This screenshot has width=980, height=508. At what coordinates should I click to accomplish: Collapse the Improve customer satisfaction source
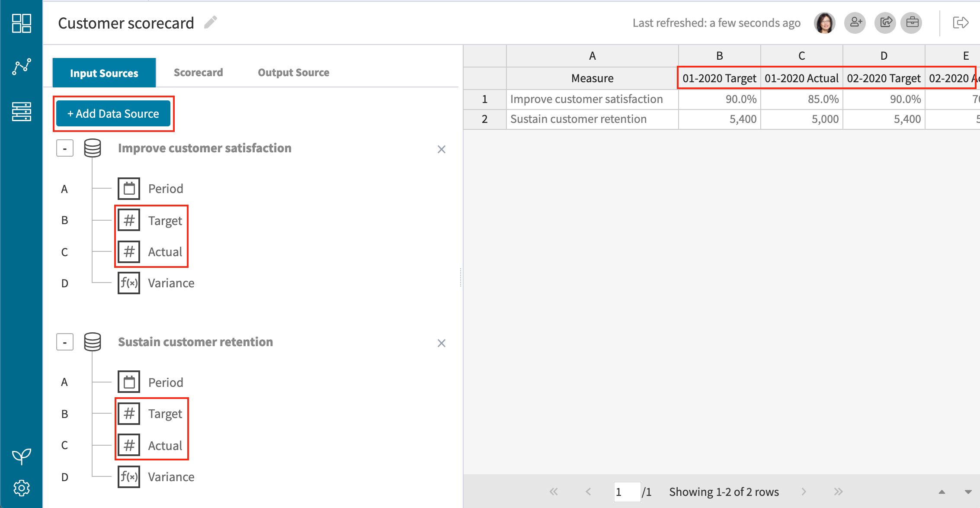tap(64, 148)
